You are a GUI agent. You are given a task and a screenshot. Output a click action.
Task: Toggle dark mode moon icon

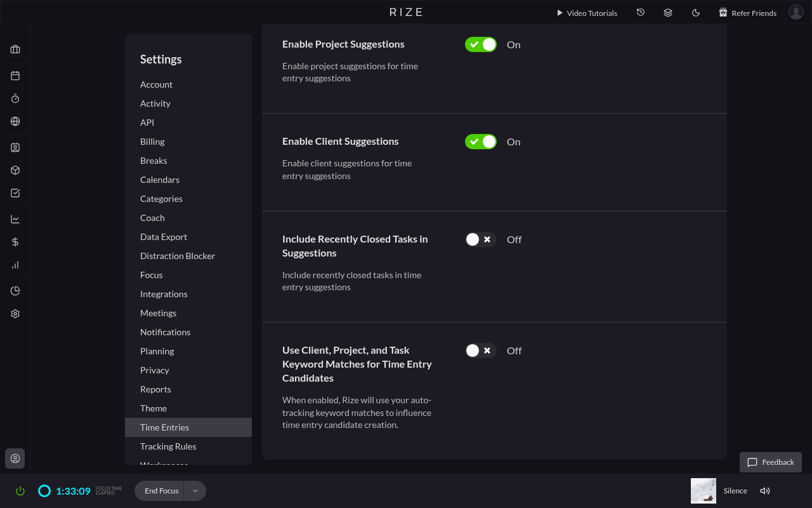[696, 13]
